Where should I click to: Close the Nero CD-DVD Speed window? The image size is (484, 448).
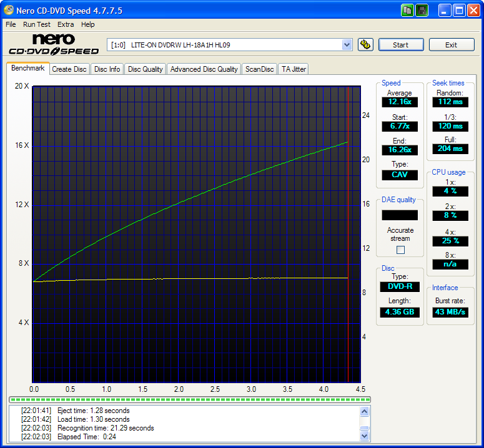[x=473, y=11]
